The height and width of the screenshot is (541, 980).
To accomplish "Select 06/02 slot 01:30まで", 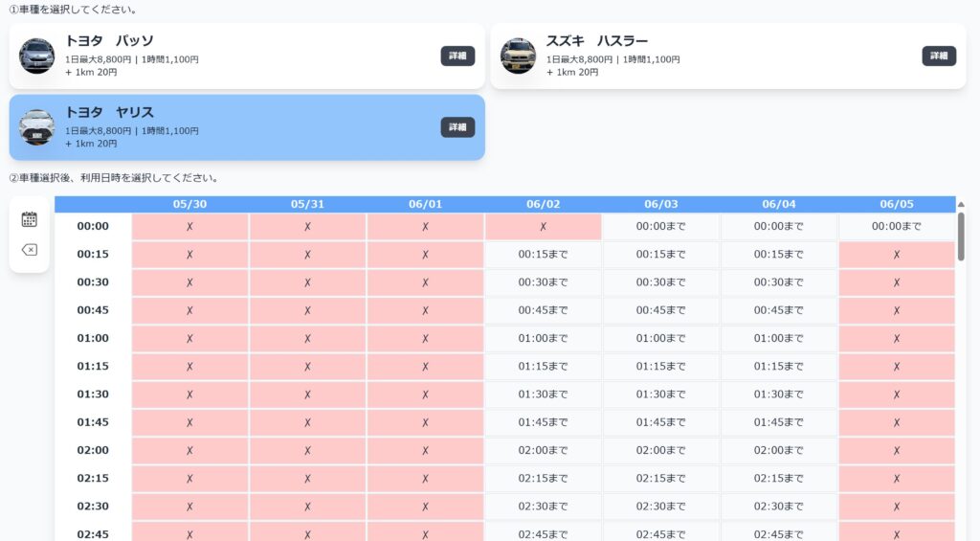I will [x=544, y=394].
